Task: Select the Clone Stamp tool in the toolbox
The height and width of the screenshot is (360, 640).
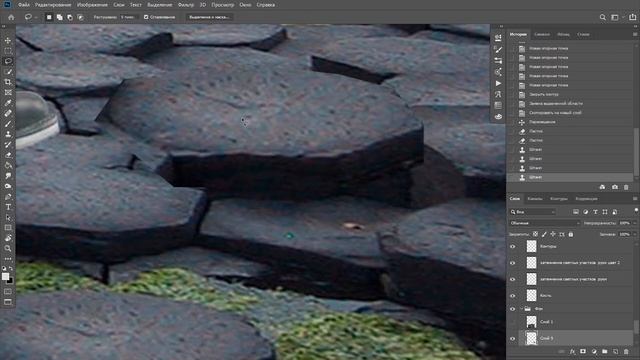Action: 8,134
